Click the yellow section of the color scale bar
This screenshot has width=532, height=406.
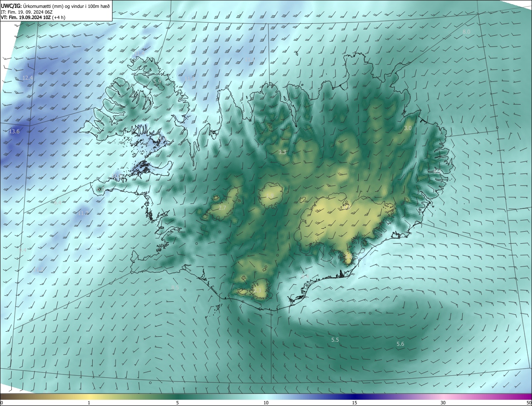click(89, 397)
